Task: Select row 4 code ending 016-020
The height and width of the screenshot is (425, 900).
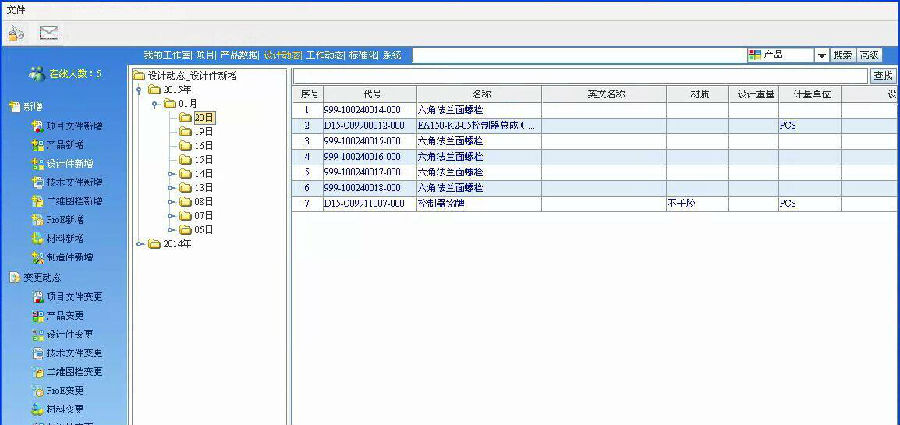Action: (370, 156)
